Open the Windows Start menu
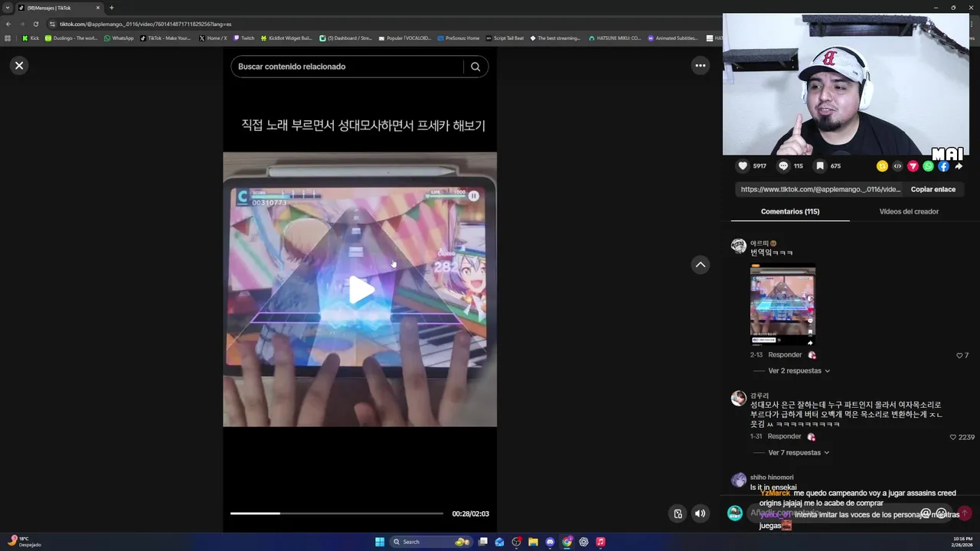Screen dimensions: 980x551 coord(380,542)
